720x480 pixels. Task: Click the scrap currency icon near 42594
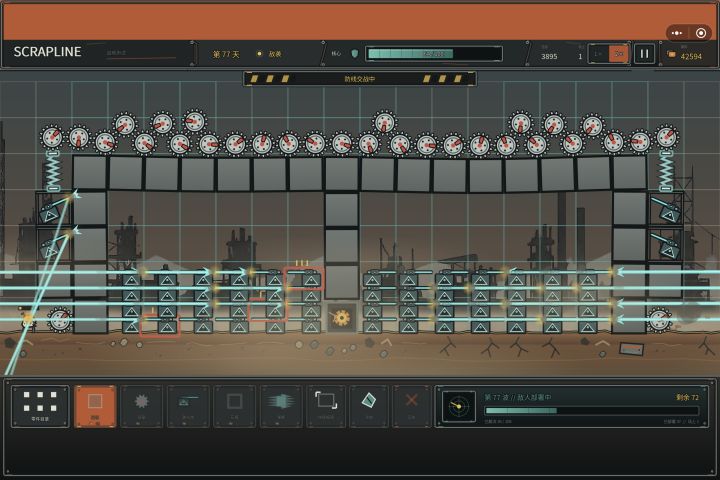pyautogui.click(x=671, y=55)
